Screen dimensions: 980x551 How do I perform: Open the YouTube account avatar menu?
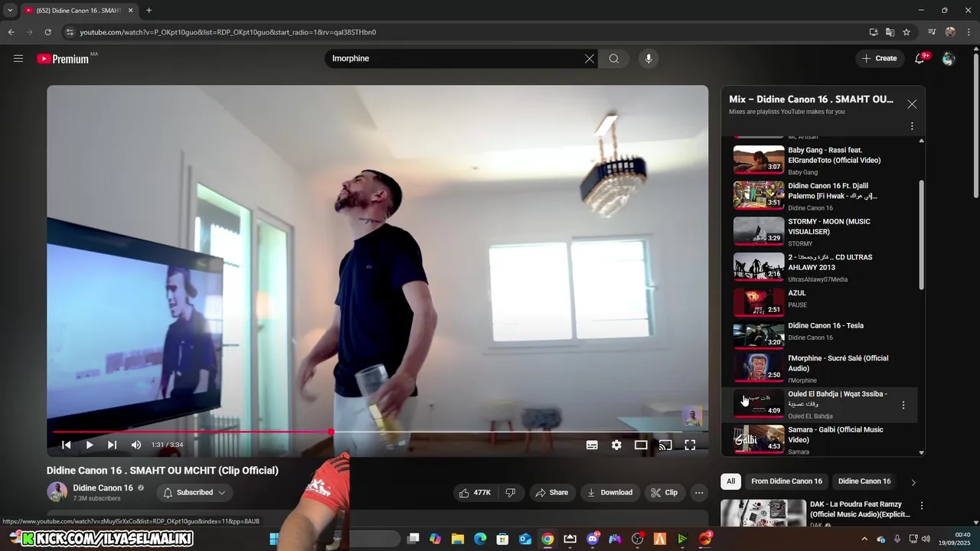(x=949, y=59)
